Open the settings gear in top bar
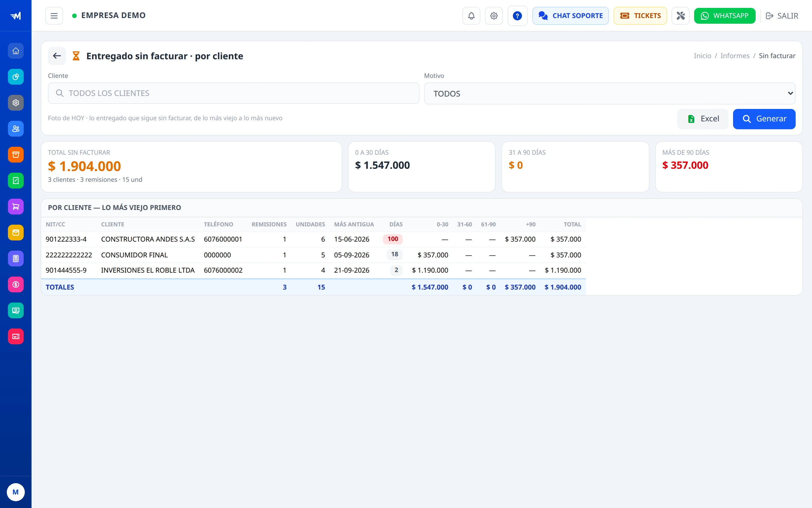Image resolution: width=812 pixels, height=508 pixels. tap(494, 16)
